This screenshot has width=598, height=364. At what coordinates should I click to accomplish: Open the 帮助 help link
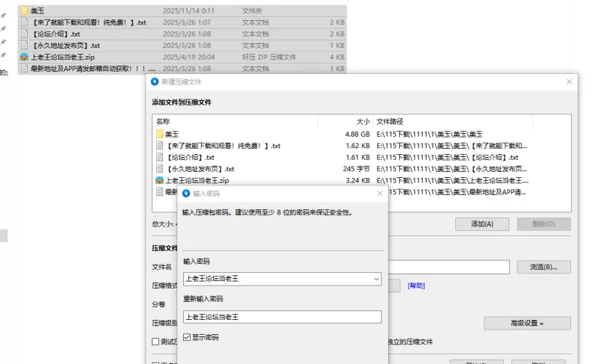click(416, 286)
